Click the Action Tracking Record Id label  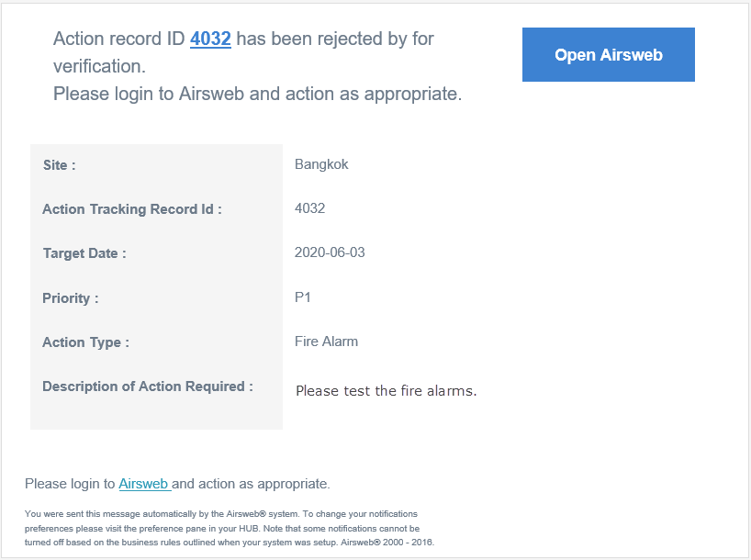132,209
